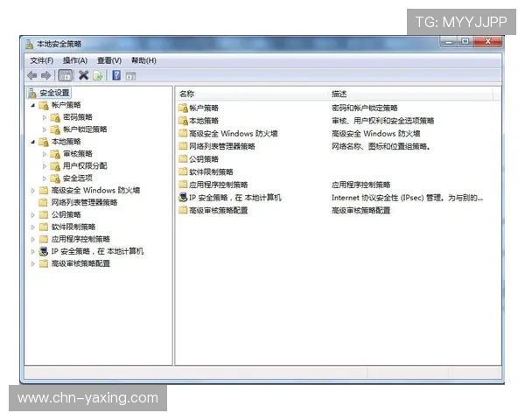Click the 帐户策略 folder icon in right list
525x420 pixels.
[x=183, y=108]
